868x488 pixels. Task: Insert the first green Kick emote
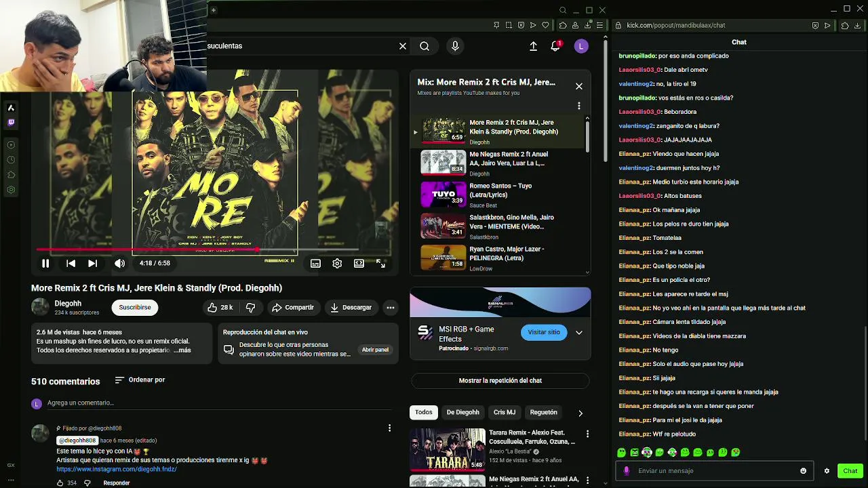(622, 452)
